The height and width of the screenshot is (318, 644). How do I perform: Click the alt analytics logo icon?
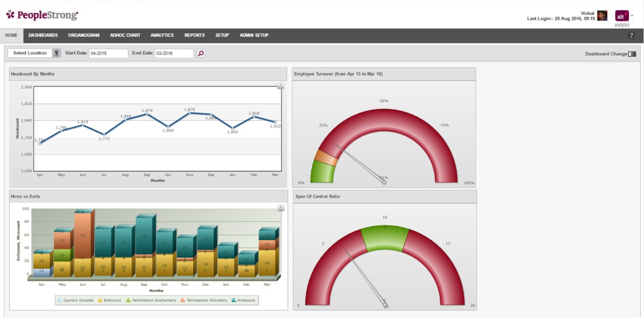pos(621,16)
